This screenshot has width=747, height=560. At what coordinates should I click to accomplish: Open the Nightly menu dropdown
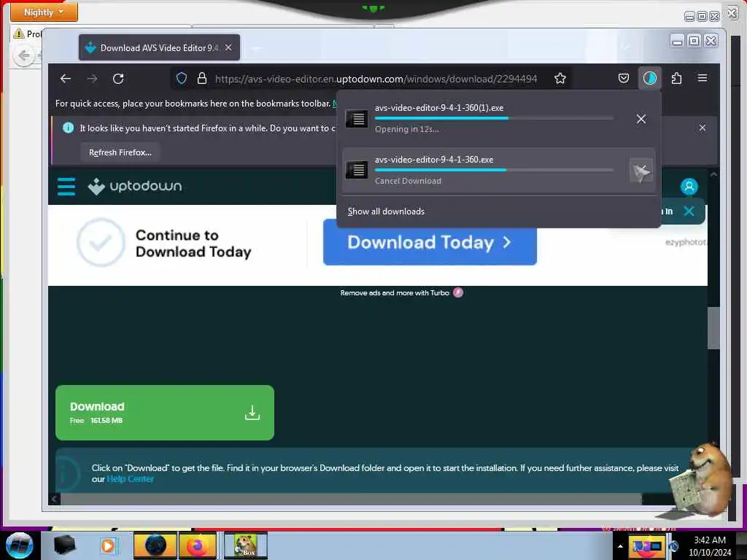pos(44,12)
